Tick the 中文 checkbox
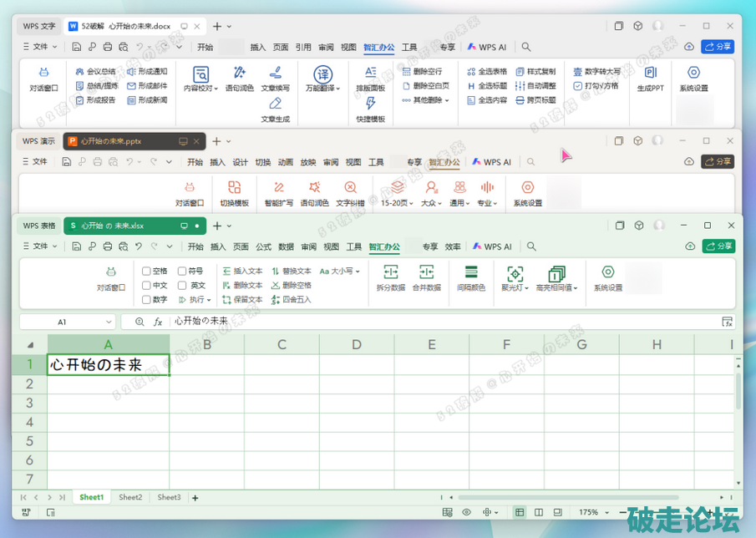The image size is (756, 538). point(147,286)
